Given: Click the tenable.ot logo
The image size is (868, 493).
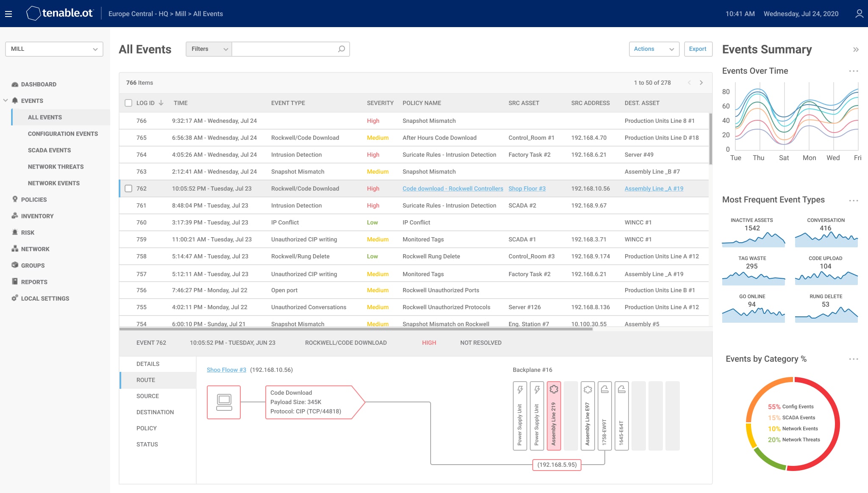Looking at the screenshot, I should pos(59,14).
